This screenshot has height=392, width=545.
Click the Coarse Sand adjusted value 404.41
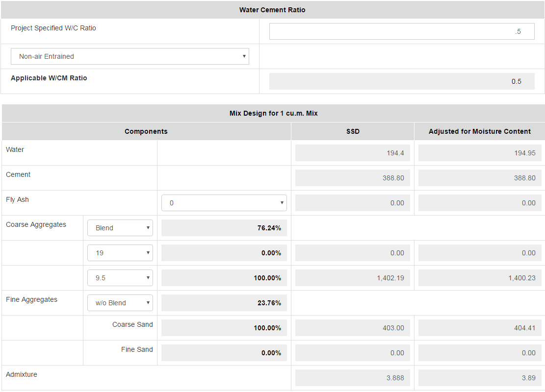pos(480,328)
